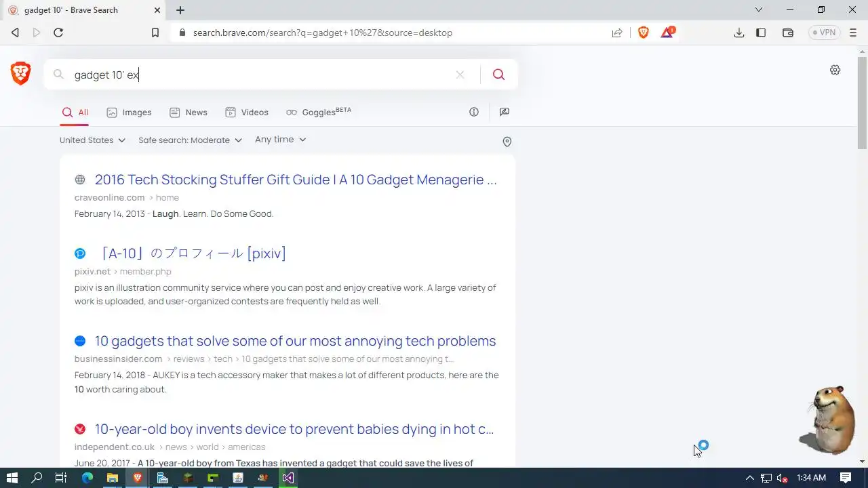Open the Windows Start menu
Screen dimensions: 868x488
tap(12, 478)
